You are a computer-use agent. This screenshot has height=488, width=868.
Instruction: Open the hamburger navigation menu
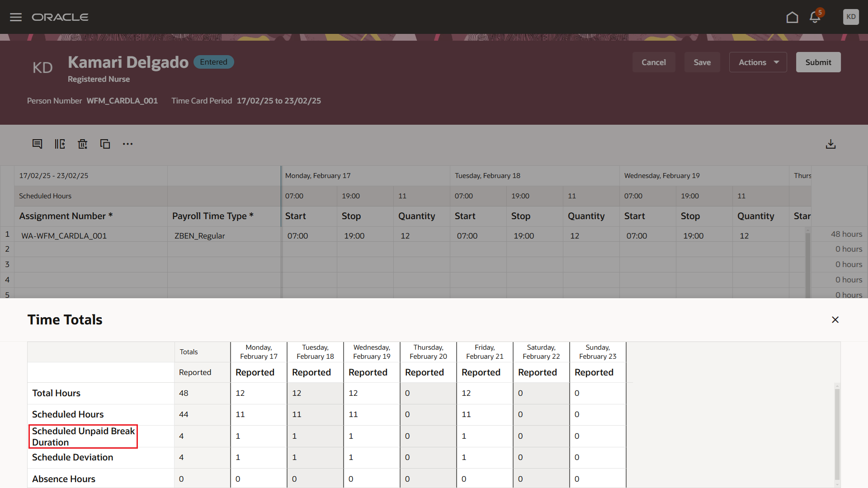point(15,17)
